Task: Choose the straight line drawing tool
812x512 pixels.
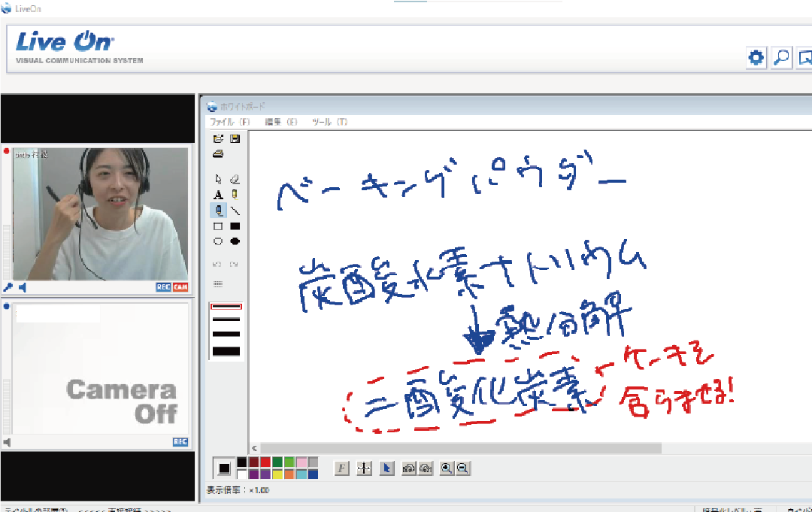Action: (235, 211)
